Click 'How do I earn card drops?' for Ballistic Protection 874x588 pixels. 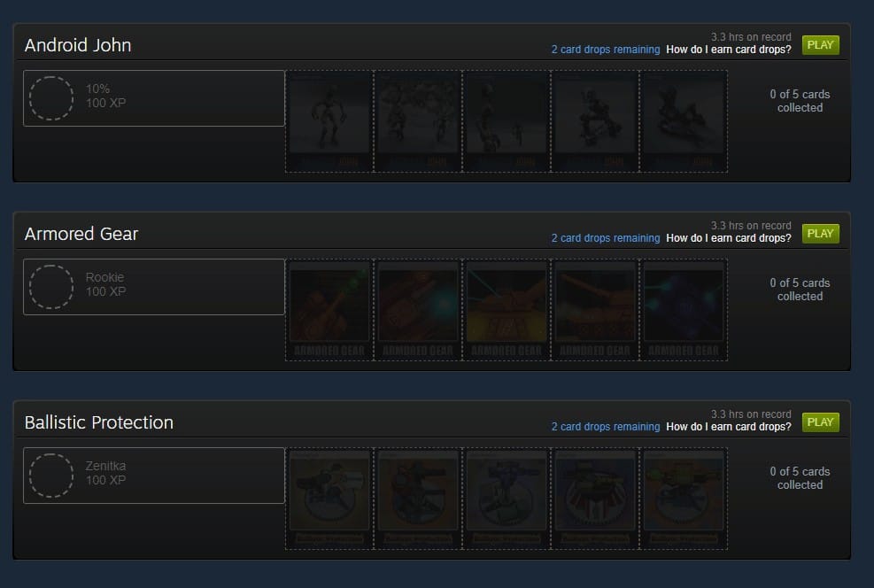tap(729, 427)
